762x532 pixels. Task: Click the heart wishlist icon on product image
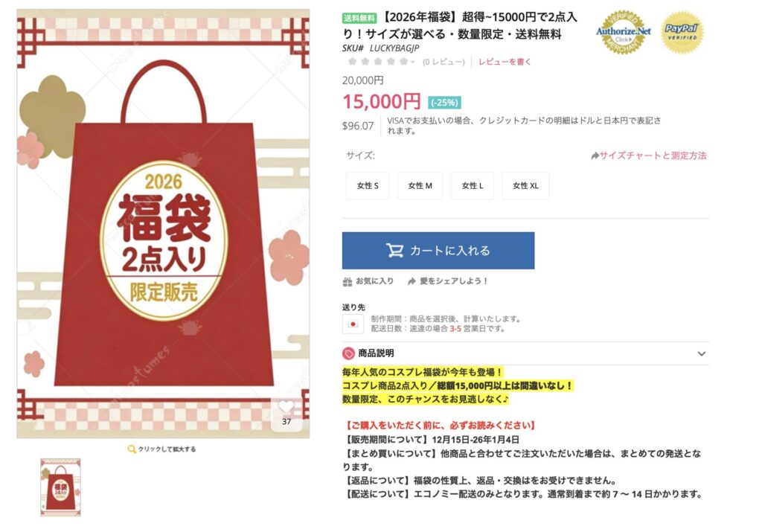click(x=286, y=407)
